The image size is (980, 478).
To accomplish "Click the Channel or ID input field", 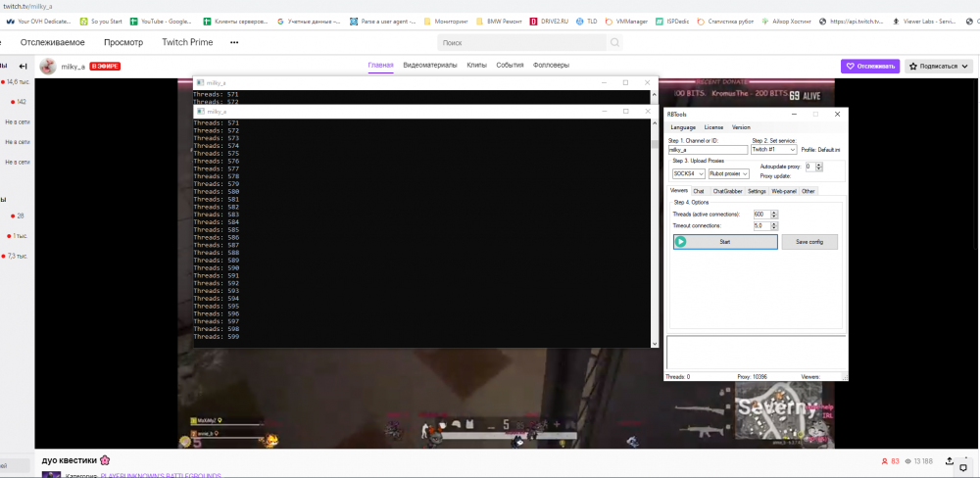I will click(x=708, y=150).
